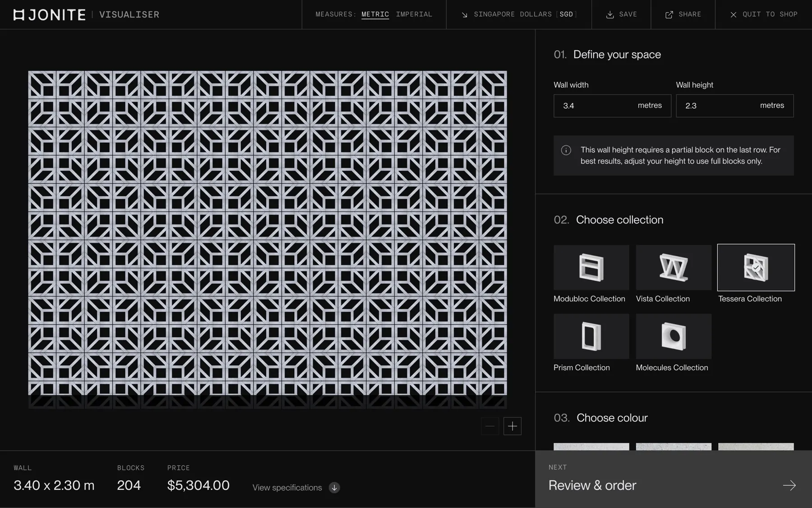This screenshot has width=812, height=508.
Task: Select the Tessera Collection thumbnail
Action: click(756, 267)
